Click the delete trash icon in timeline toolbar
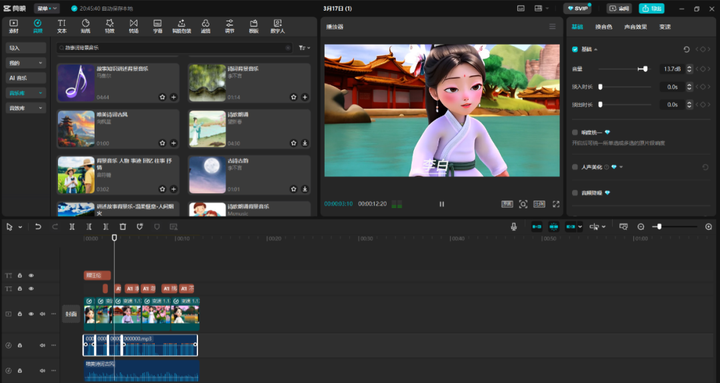Viewport: 720px width, 383px height. [x=123, y=227]
